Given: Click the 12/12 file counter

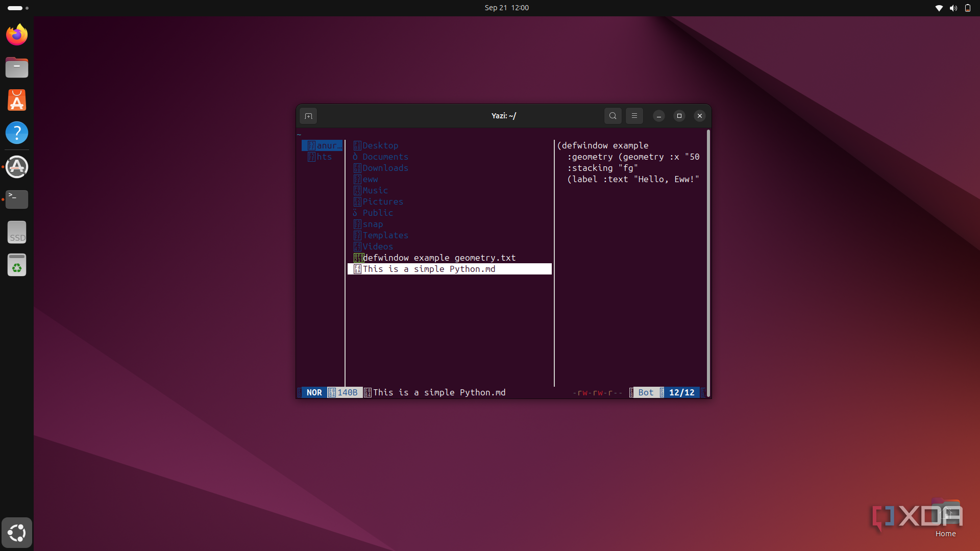Looking at the screenshot, I should (x=681, y=392).
